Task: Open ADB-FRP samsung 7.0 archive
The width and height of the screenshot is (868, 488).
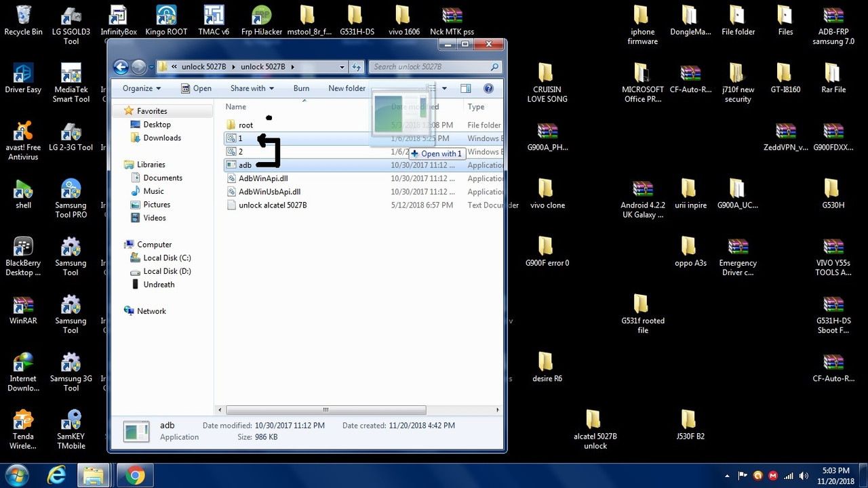Action: tap(833, 25)
